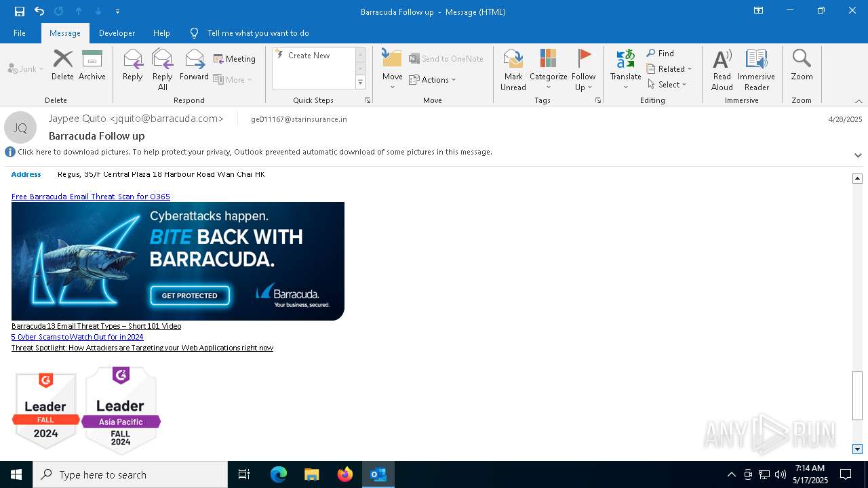Open 5 Cyber Scams to Watch Out link

click(x=77, y=337)
